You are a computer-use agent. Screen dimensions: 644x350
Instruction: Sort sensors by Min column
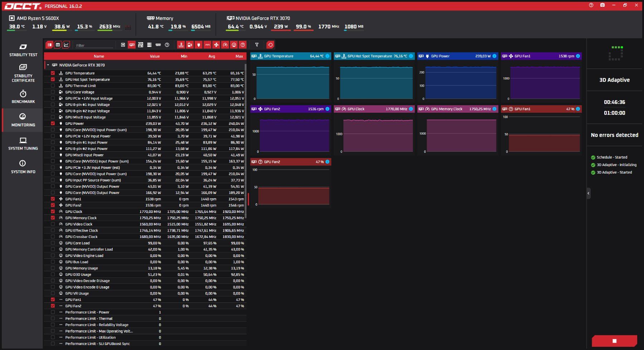(x=184, y=56)
